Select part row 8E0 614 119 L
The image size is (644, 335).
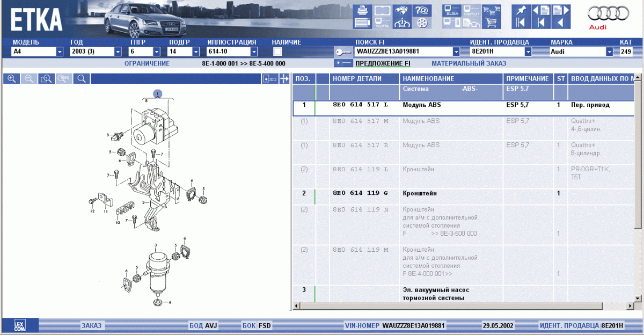464,176
